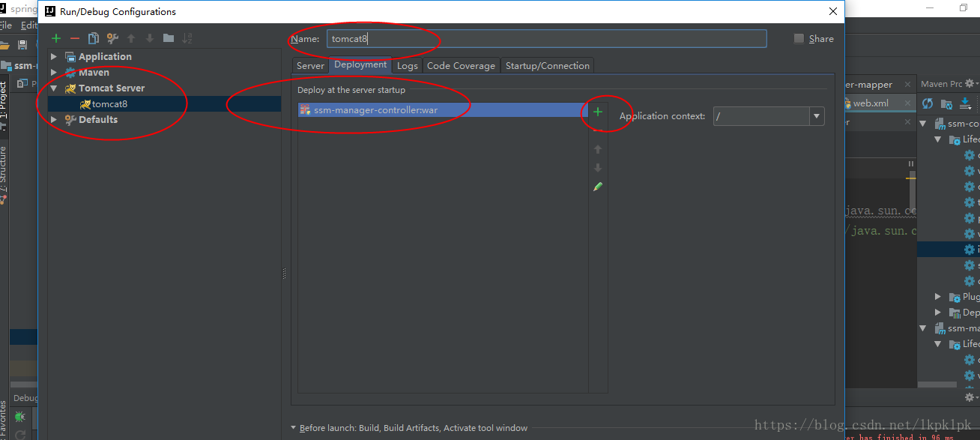The width and height of the screenshot is (980, 440).
Task: Click Download sources icon in Maven panel
Action: 966,103
